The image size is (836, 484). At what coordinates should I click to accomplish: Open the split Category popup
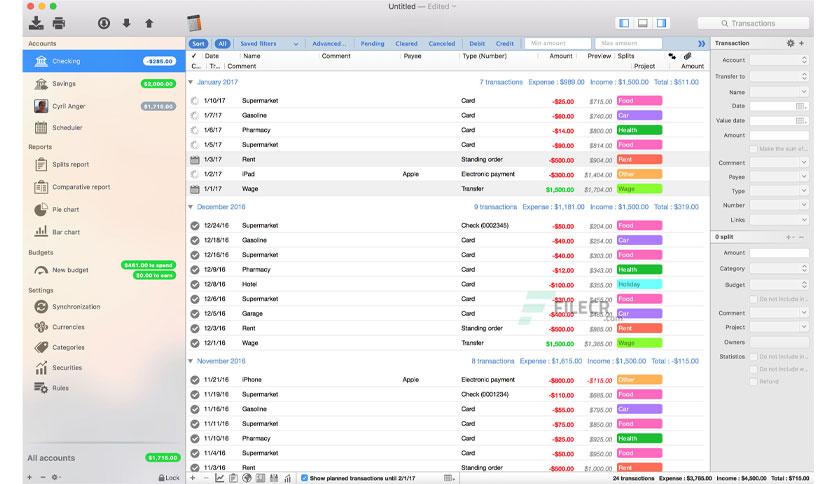(x=779, y=268)
